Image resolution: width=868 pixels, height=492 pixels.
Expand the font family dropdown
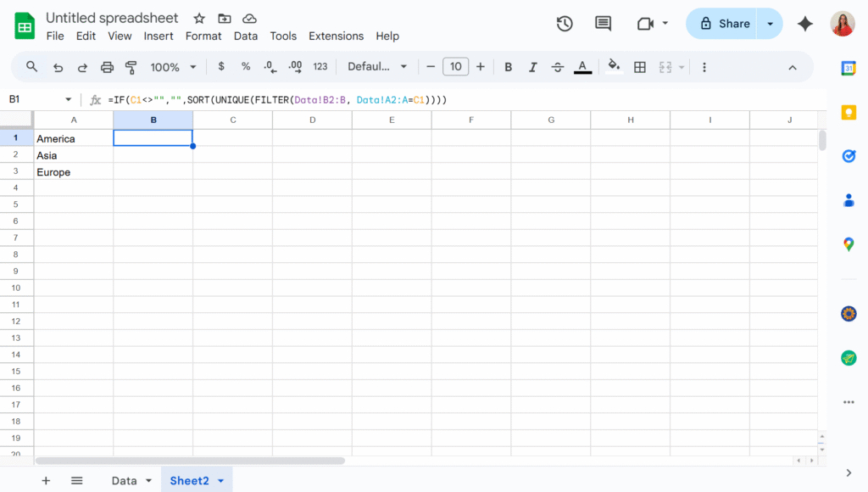coord(377,67)
